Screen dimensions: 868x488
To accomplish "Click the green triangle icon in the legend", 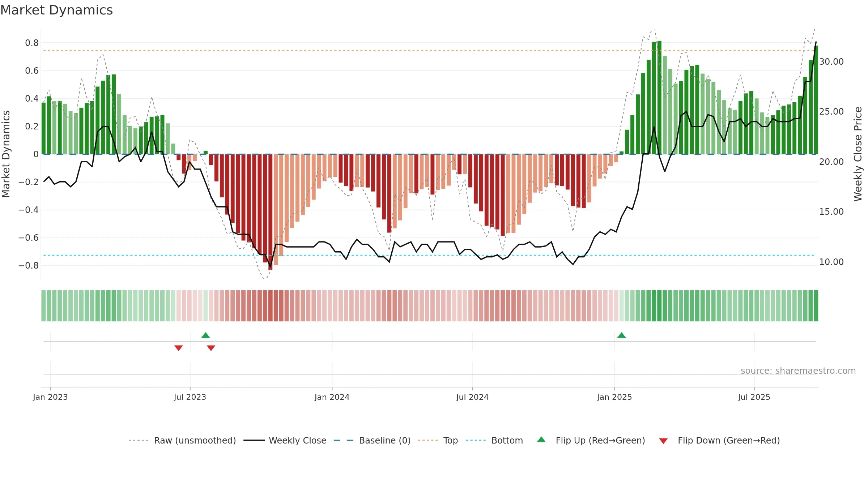I will click(541, 440).
